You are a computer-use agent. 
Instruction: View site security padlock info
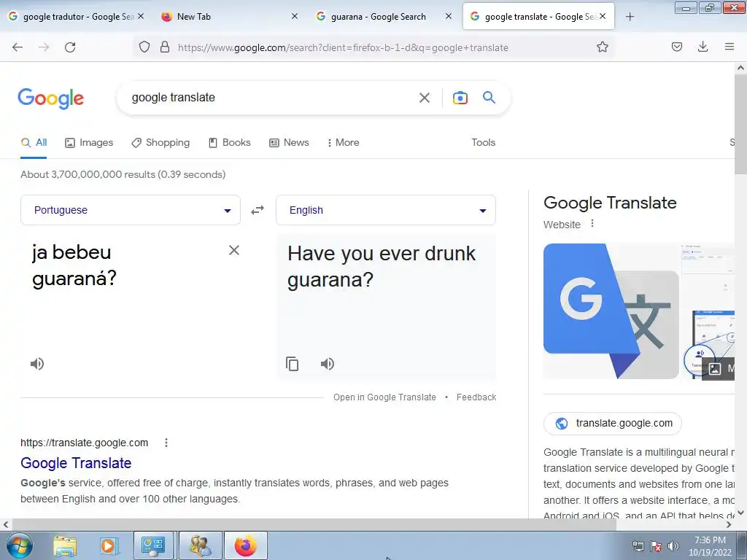(x=165, y=47)
